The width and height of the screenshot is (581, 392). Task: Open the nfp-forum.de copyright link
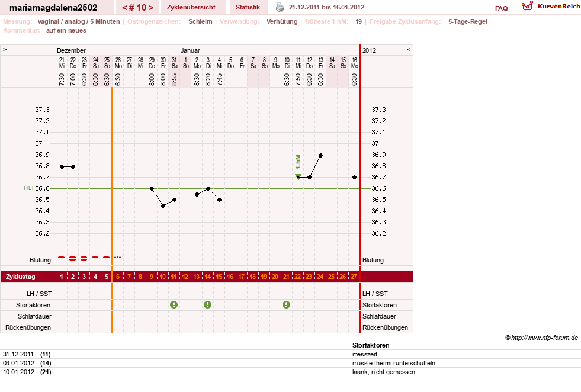tap(541, 338)
